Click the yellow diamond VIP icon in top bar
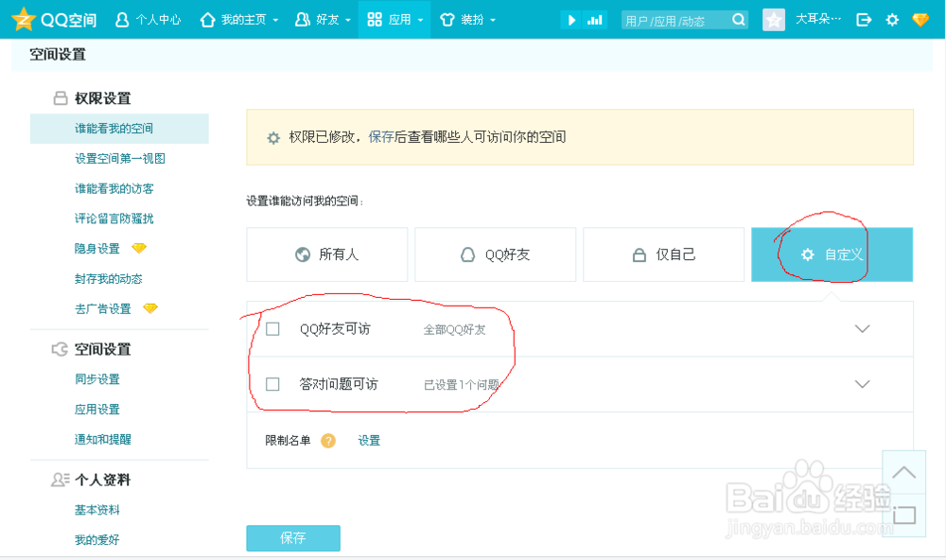946x560 pixels. [920, 20]
